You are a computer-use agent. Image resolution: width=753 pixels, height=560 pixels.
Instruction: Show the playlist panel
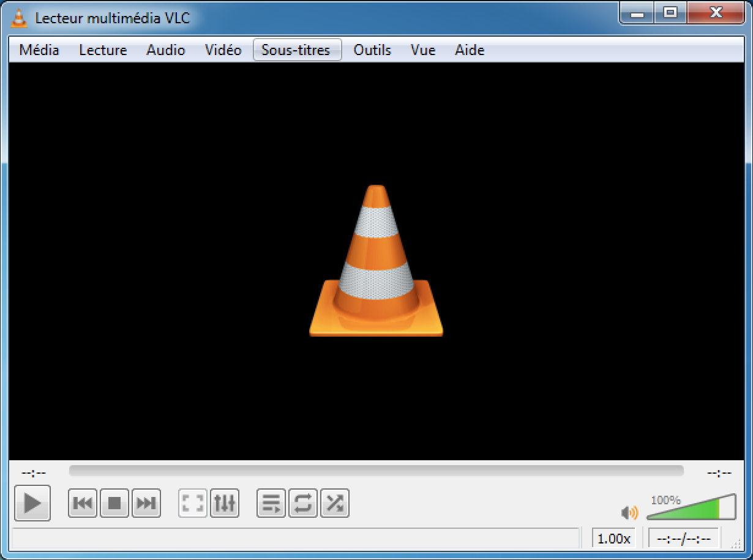click(271, 504)
